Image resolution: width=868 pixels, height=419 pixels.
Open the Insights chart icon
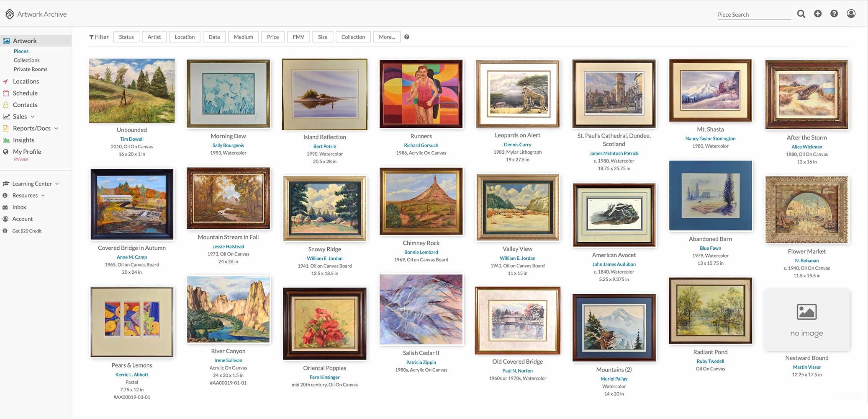tap(6, 140)
